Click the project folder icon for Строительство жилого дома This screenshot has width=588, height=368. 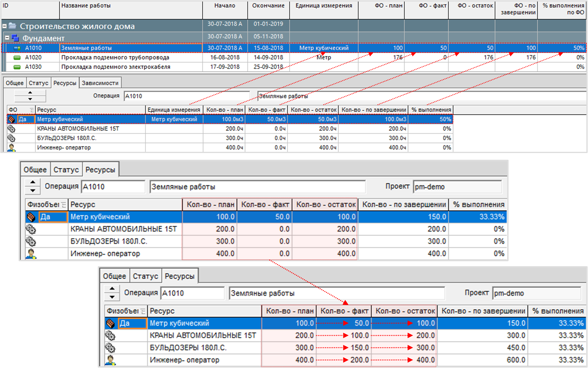point(12,25)
